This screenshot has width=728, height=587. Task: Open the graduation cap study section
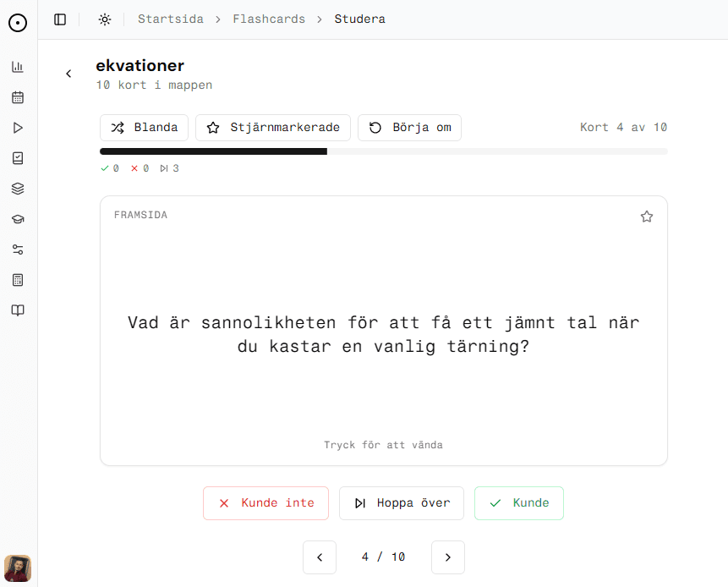(x=18, y=219)
